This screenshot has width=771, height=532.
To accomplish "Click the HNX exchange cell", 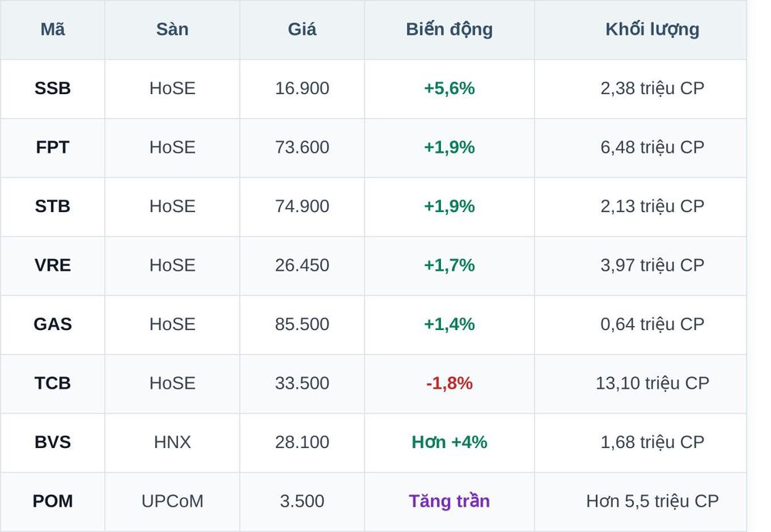I will (172, 443).
